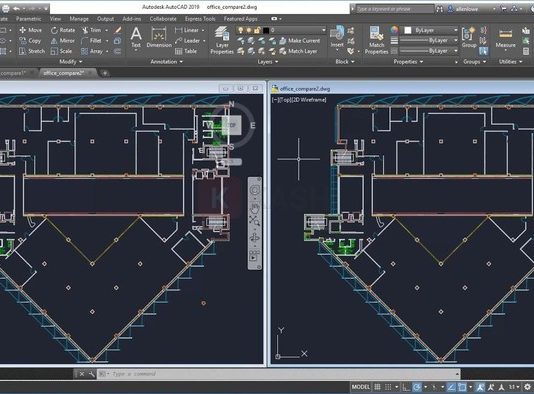Select the Stretch tool
Screen dimensions: 534x394
coord(32,51)
